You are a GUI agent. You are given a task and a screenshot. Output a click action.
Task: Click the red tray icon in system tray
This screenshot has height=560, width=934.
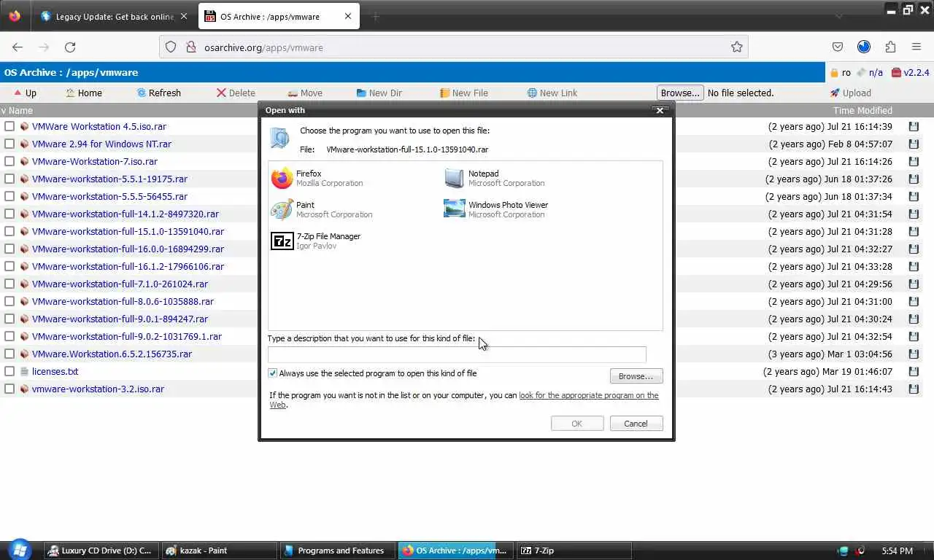click(x=861, y=551)
